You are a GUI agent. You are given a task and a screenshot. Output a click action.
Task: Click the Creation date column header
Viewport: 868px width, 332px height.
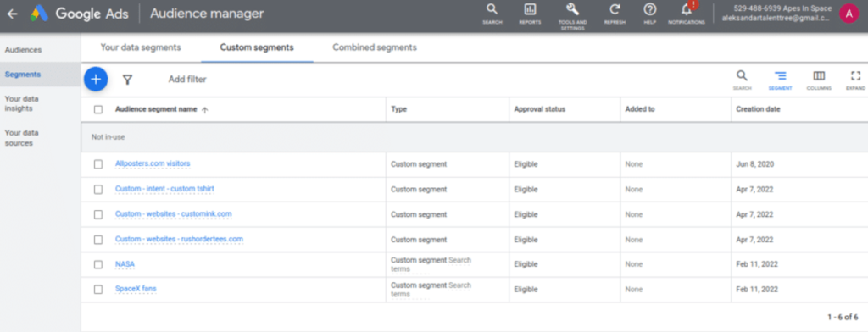click(758, 109)
